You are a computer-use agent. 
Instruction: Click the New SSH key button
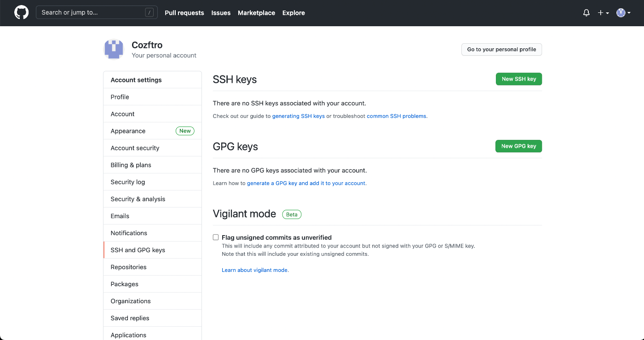(x=519, y=79)
